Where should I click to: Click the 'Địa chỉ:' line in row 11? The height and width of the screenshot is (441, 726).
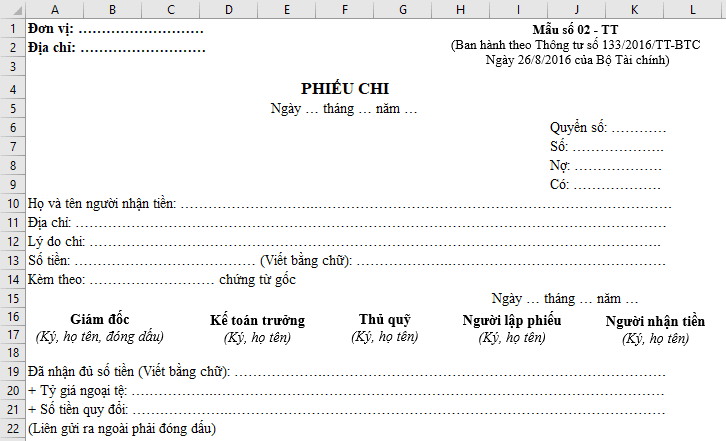pos(347,222)
